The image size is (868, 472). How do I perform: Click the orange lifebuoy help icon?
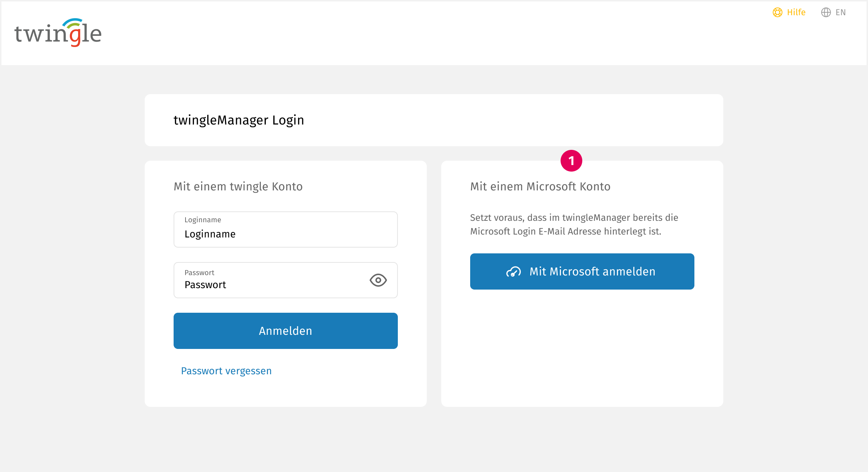click(777, 12)
